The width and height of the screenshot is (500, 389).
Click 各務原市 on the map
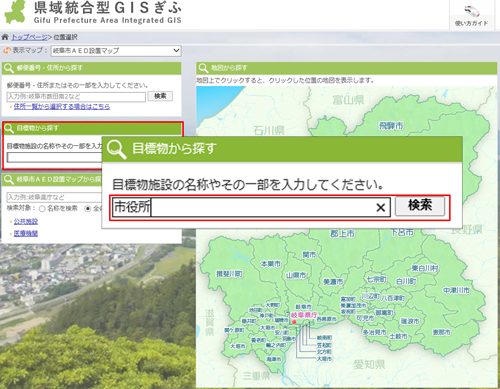[x=326, y=319]
